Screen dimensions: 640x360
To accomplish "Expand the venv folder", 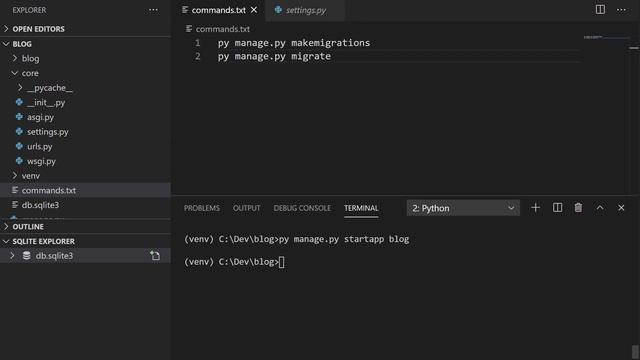I will pyautogui.click(x=15, y=176).
